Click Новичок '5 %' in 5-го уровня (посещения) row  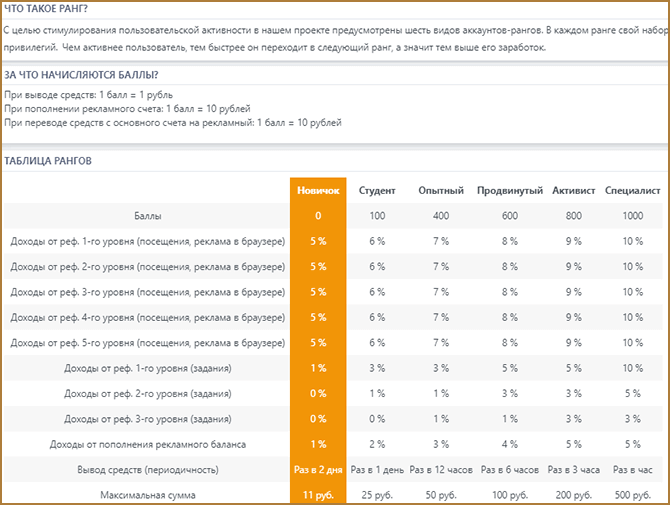tap(318, 343)
